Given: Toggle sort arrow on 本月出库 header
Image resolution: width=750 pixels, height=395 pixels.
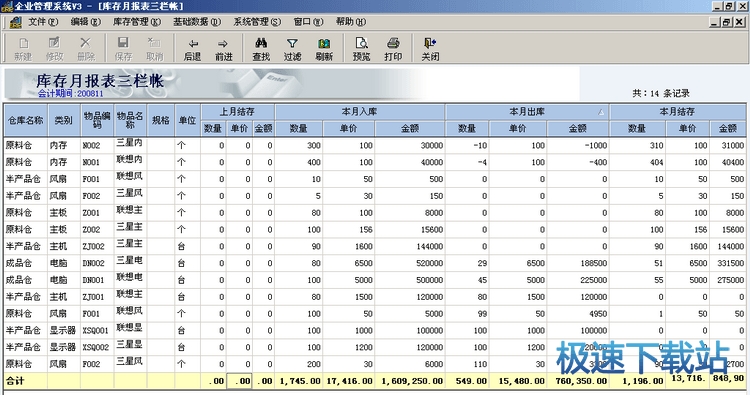Looking at the screenshot, I should [x=601, y=112].
